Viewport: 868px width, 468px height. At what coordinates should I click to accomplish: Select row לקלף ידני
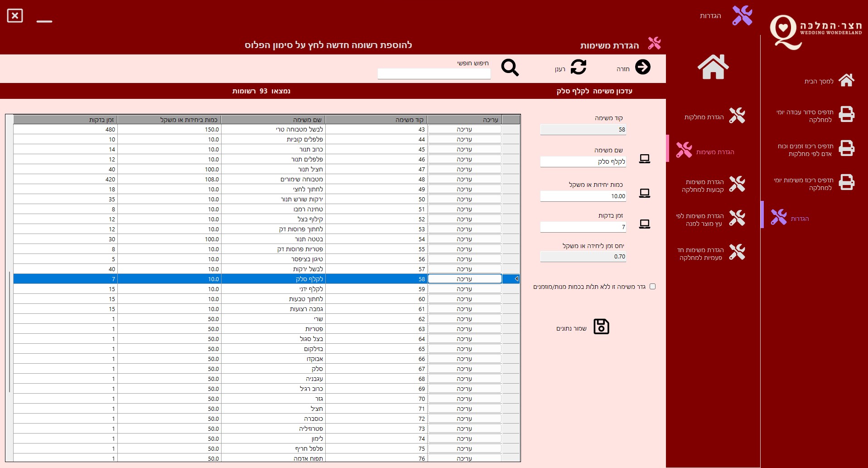pos(267,289)
